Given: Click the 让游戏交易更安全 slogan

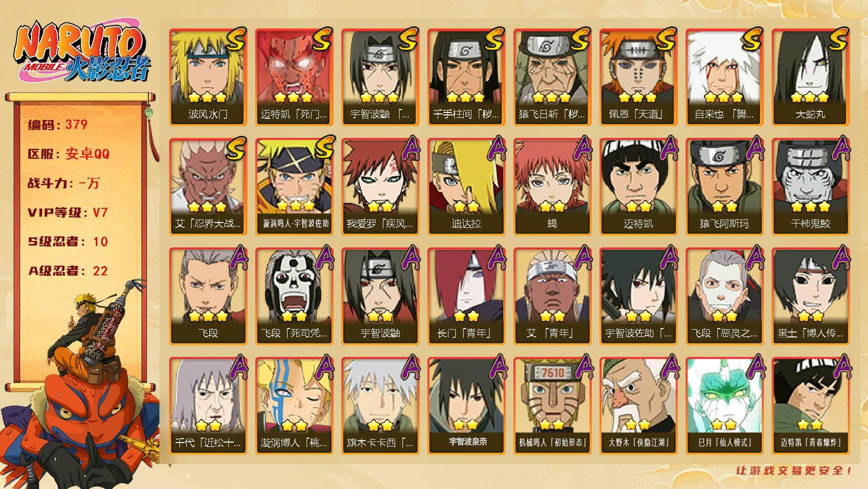Looking at the screenshot, I should pos(794,470).
